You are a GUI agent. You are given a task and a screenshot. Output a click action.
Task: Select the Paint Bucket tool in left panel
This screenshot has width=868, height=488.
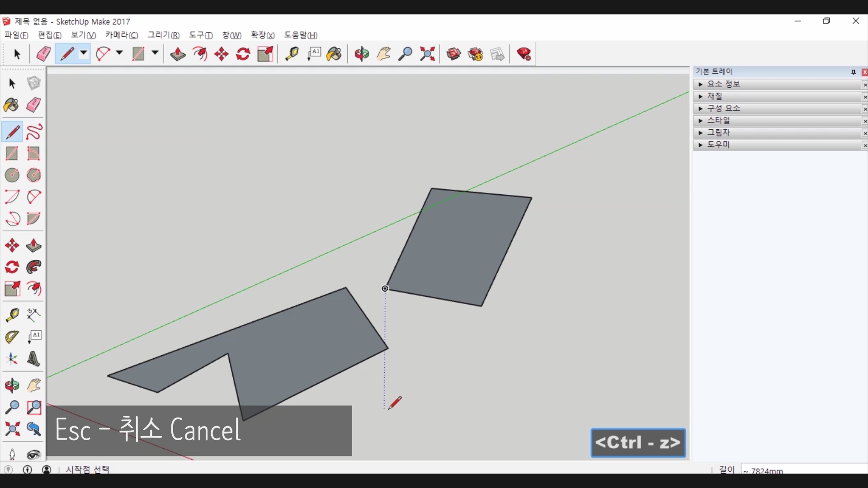12,105
